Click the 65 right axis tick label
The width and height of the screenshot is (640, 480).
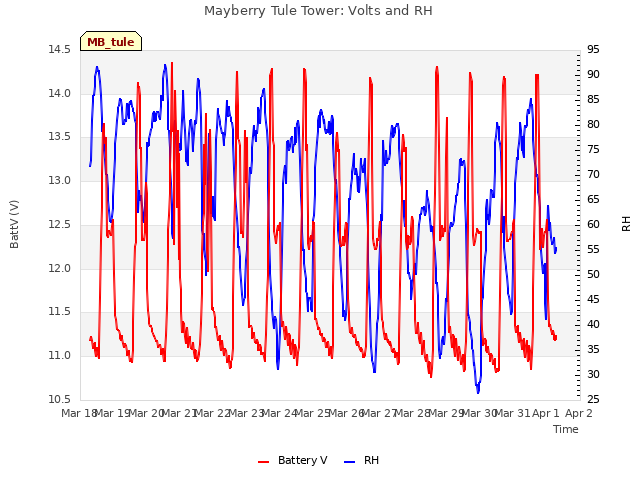tap(593, 200)
